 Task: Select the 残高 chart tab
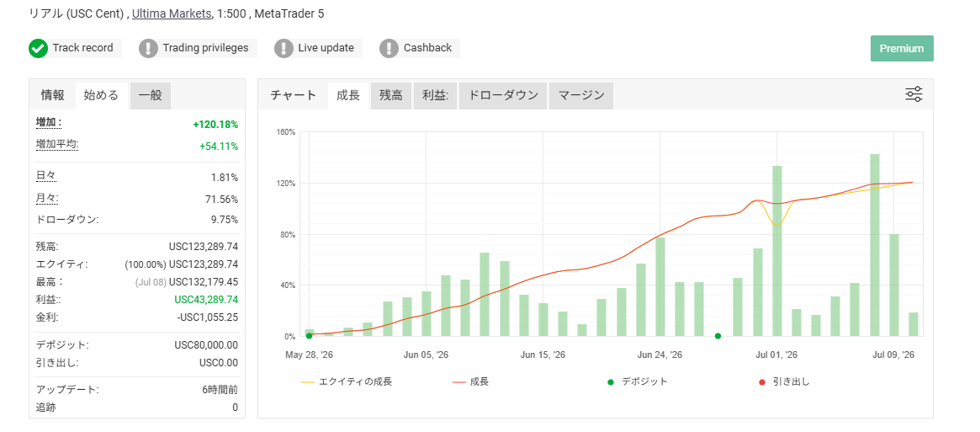390,95
